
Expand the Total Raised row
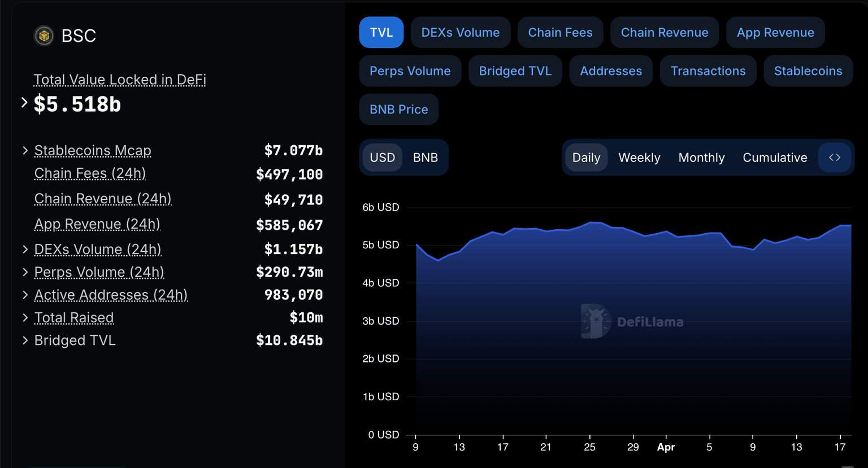tap(25, 318)
